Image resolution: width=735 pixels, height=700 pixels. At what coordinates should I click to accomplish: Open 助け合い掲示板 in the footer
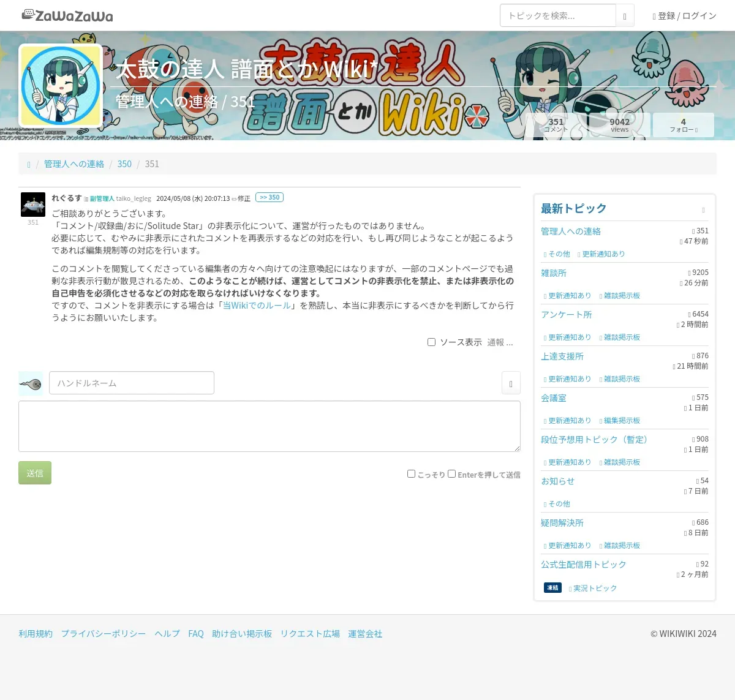(242, 634)
